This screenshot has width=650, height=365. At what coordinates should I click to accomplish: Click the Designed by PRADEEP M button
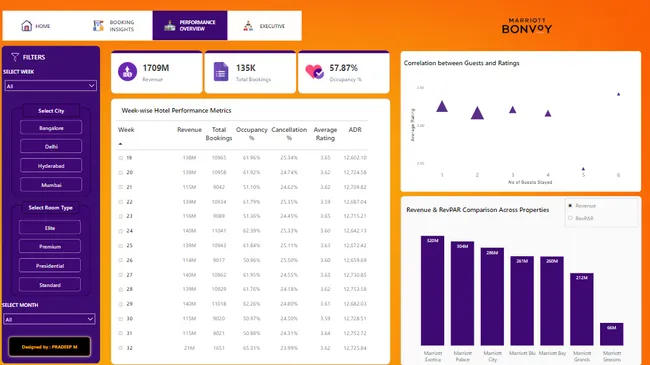click(x=49, y=347)
